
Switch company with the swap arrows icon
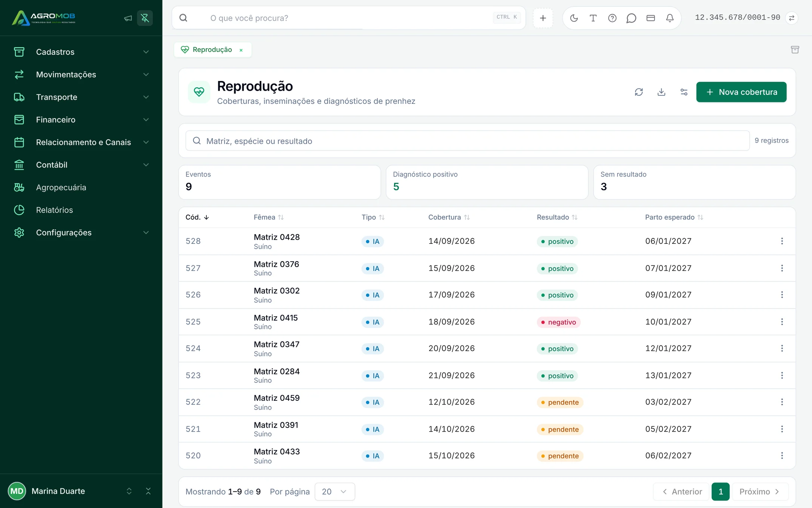791,18
